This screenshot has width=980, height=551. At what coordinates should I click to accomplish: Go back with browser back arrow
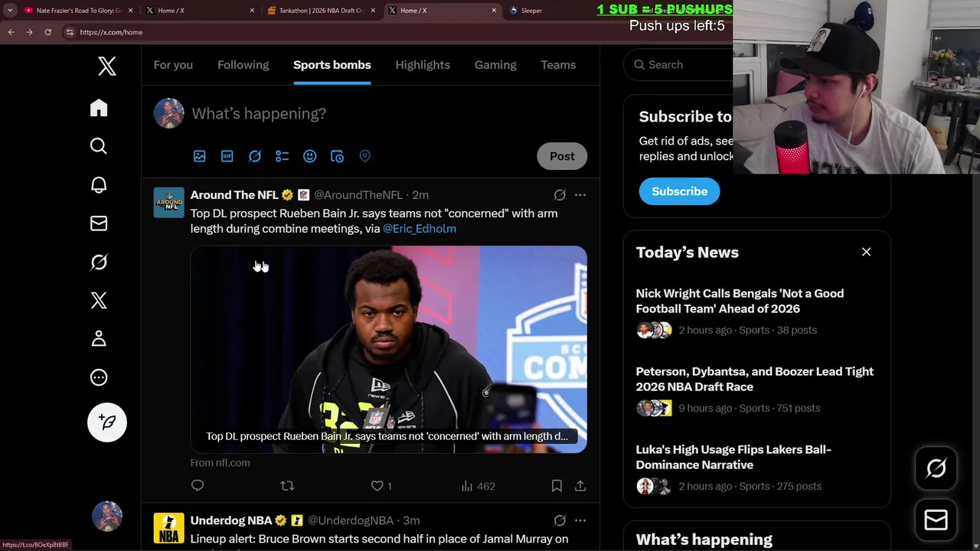(x=11, y=32)
